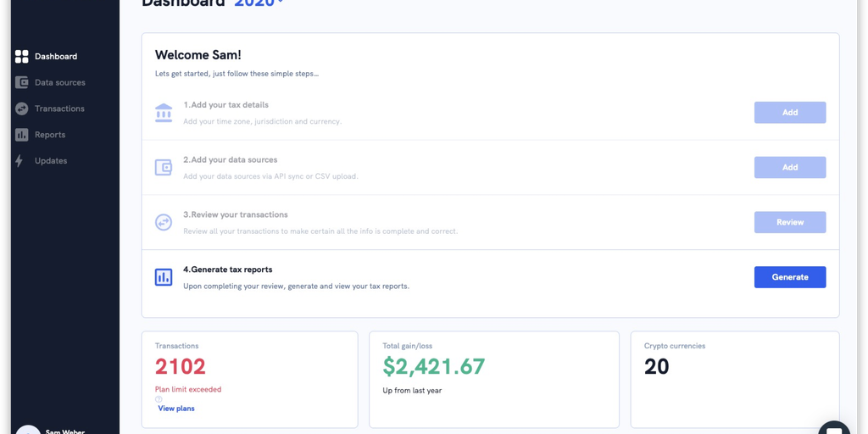Viewport: 868px width, 434px height.
Task: Open the chat widget in bottom-right corner
Action: [x=834, y=428]
